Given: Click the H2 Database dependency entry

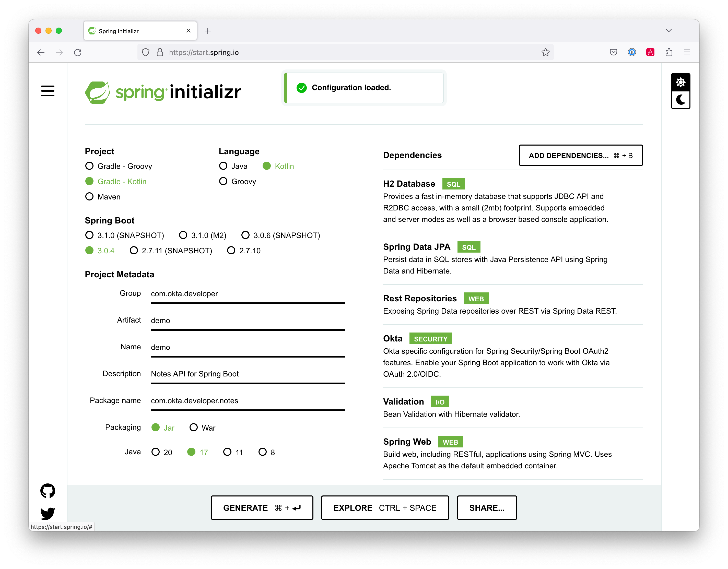Looking at the screenshot, I should pyautogui.click(x=513, y=202).
